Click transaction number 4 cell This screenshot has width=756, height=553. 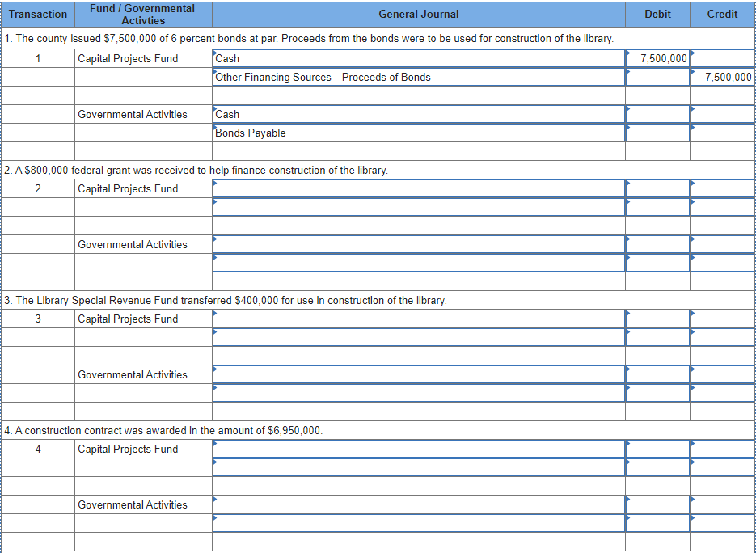[x=38, y=449]
